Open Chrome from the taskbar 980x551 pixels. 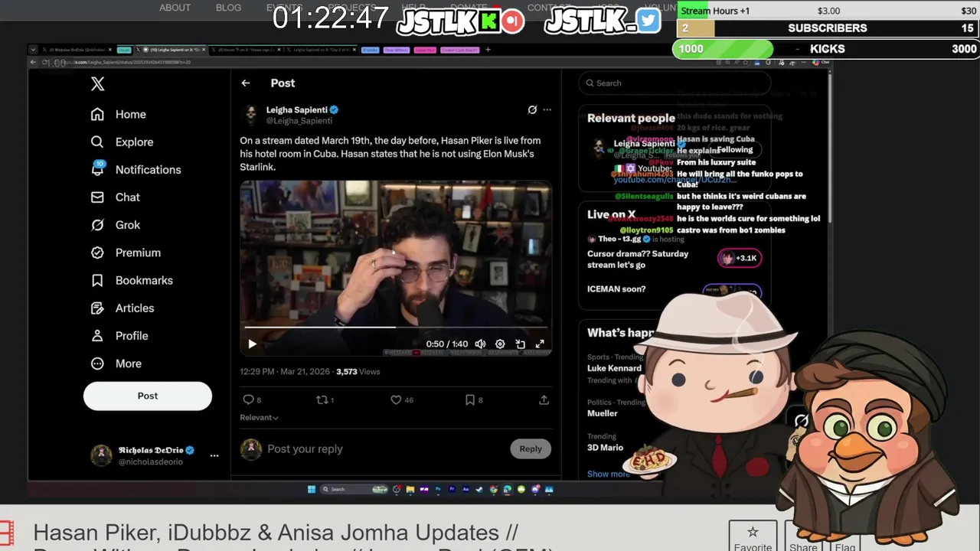[493, 489]
